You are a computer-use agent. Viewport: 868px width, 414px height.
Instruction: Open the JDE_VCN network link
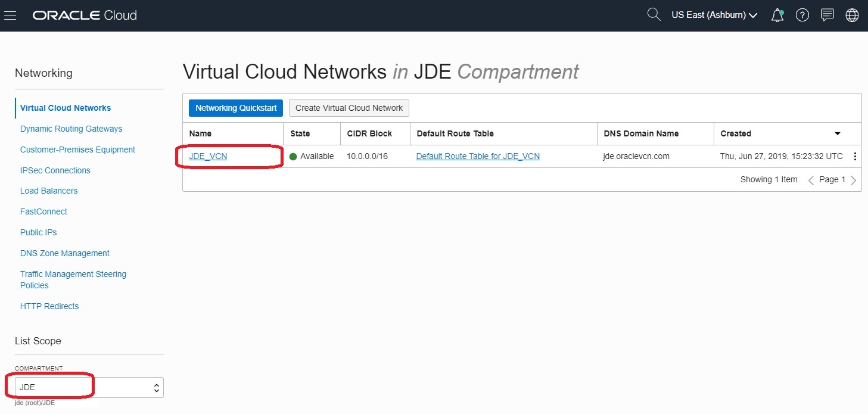[208, 156]
